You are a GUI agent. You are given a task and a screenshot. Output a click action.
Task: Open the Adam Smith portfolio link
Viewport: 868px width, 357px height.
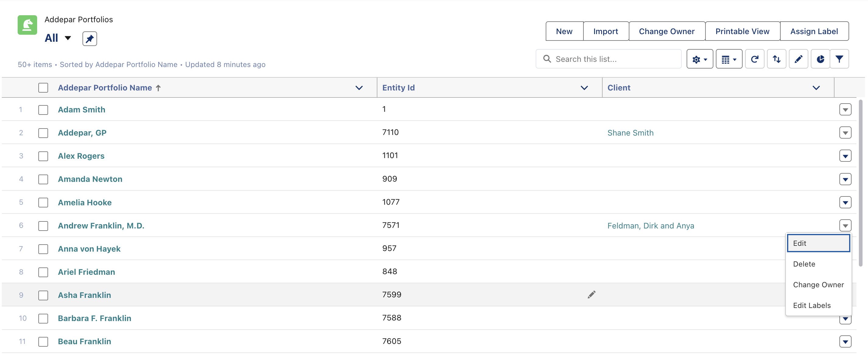pos(82,110)
